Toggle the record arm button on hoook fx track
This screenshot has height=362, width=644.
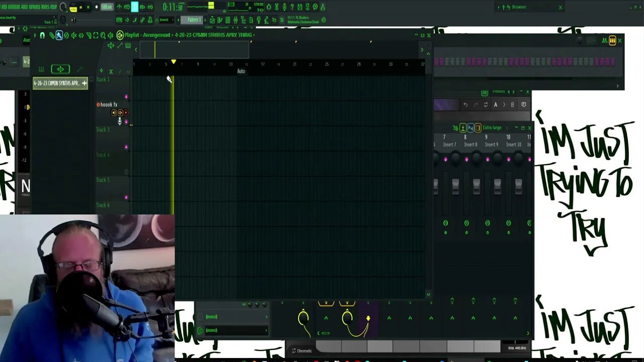pyautogui.click(x=126, y=113)
